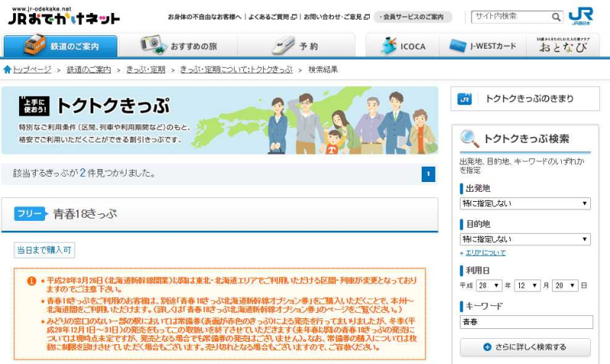Click the 該当するきっぷが2件見つかりました text
610x364 pixels.
tap(84, 174)
